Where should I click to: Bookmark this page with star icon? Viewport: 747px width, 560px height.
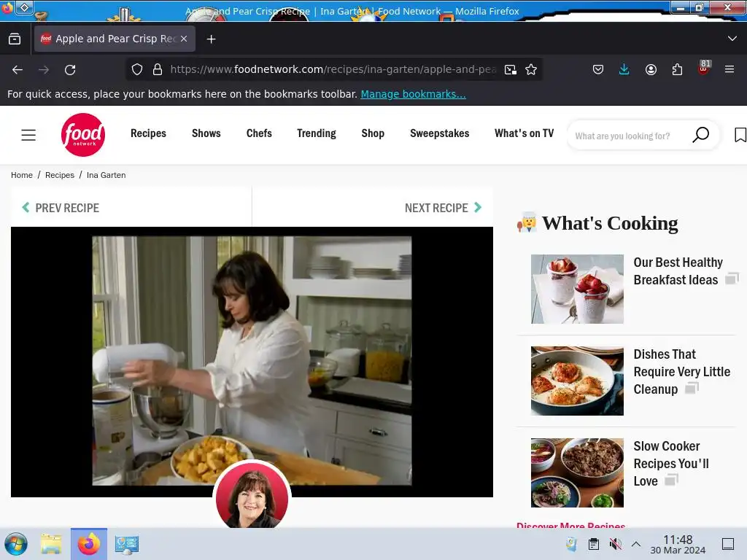[x=531, y=69]
